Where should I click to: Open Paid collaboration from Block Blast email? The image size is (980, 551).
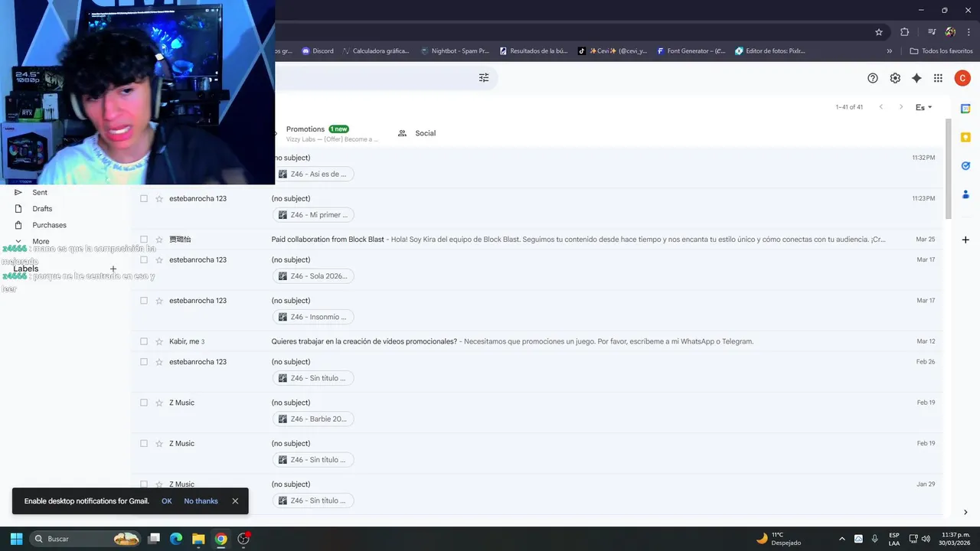coord(536,240)
